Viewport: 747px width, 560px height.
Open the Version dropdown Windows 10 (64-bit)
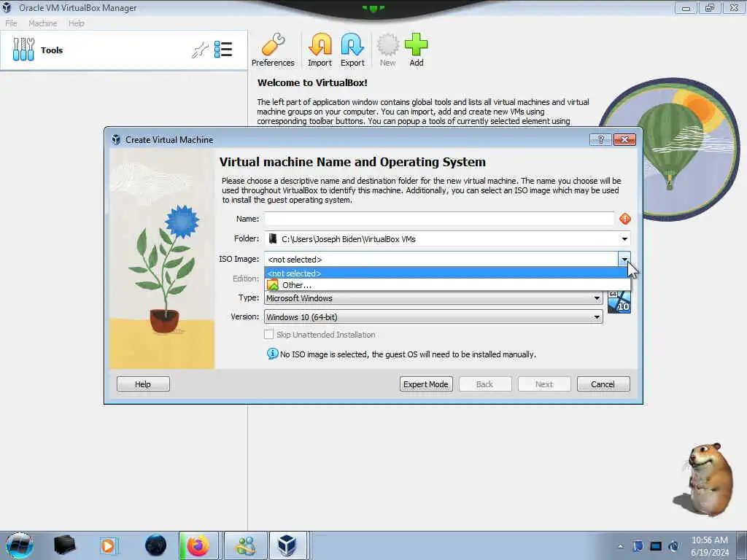pos(433,317)
